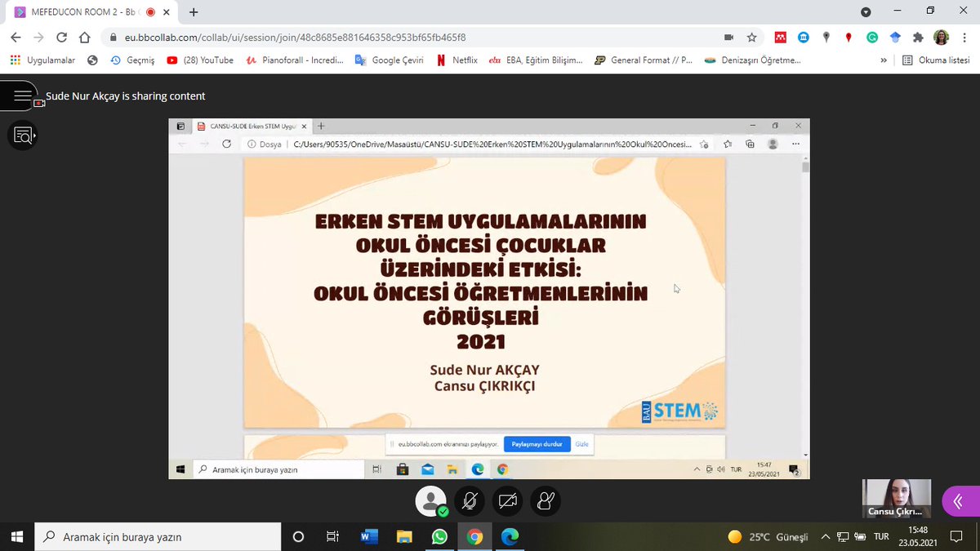The image size is (980, 551).
Task: Open EBA Eğitim Bilişim bookmark
Action: [536, 60]
